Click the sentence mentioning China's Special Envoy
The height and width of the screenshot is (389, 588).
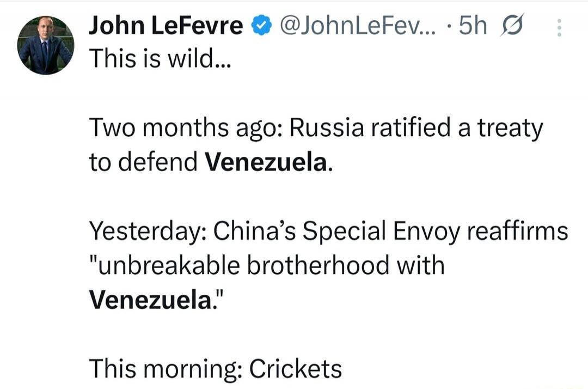tap(327, 231)
